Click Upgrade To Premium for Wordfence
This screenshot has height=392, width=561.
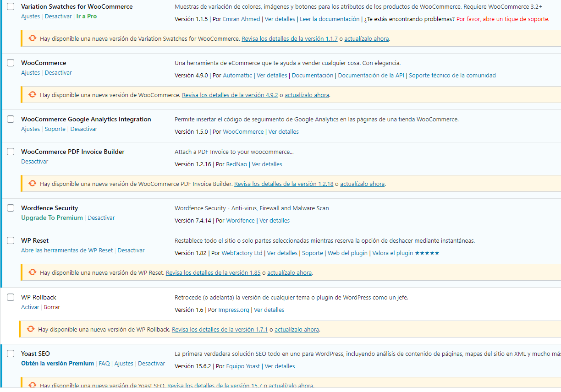click(52, 218)
